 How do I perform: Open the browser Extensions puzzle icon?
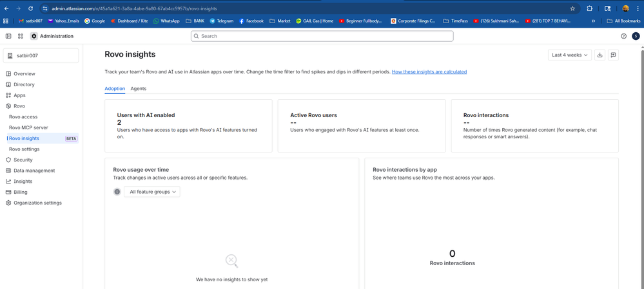click(x=590, y=8)
